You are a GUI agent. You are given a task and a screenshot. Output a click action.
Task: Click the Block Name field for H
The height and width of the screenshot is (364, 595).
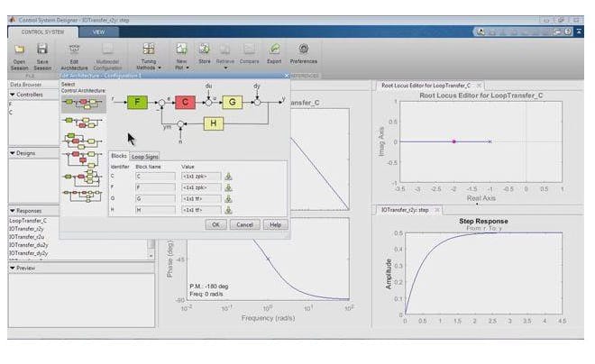[155, 210]
